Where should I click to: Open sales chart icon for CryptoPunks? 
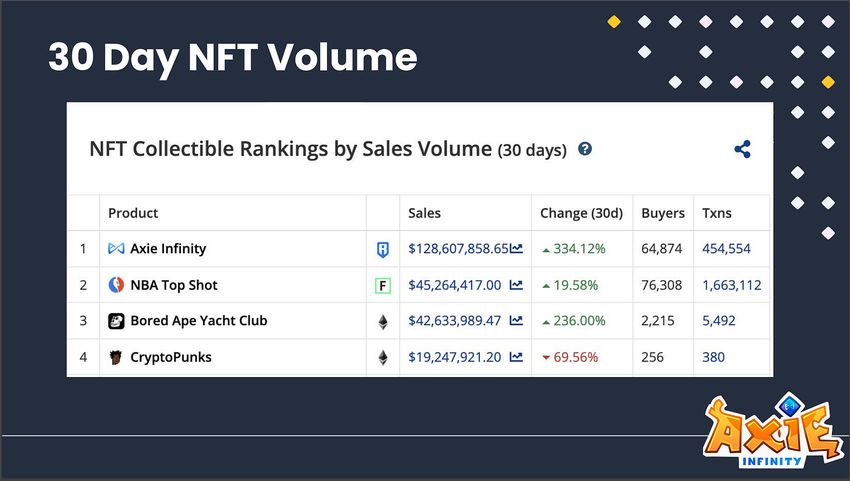pyautogui.click(x=517, y=357)
